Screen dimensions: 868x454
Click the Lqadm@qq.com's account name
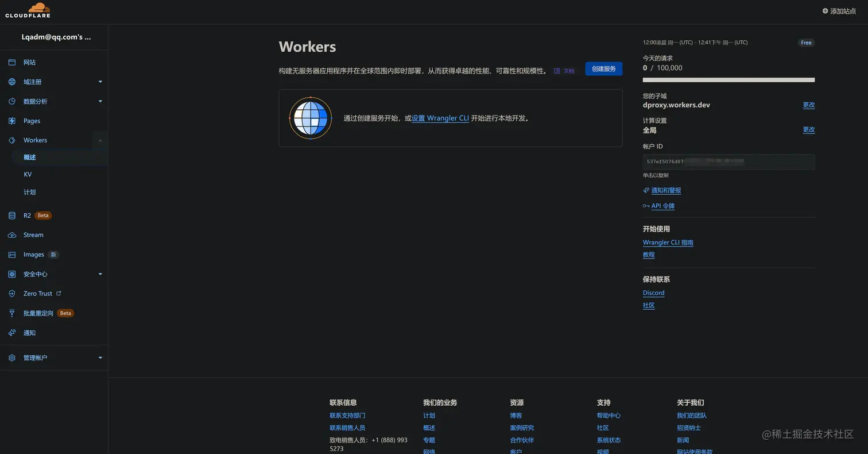pyautogui.click(x=56, y=37)
